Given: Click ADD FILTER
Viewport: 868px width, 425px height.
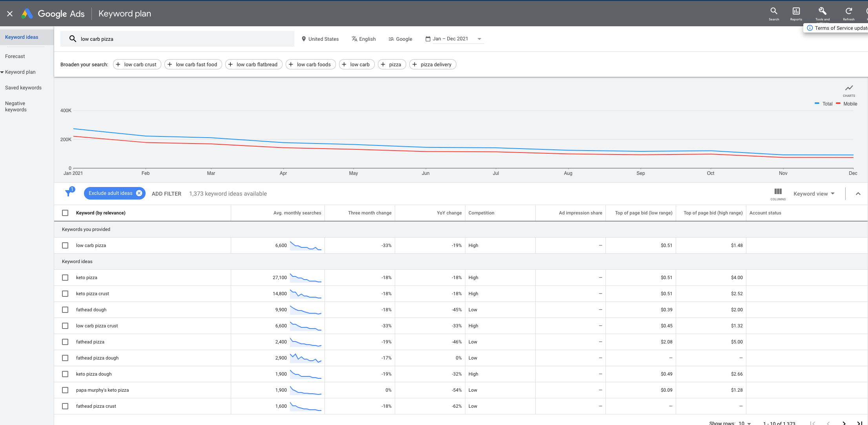Looking at the screenshot, I should pyautogui.click(x=166, y=194).
